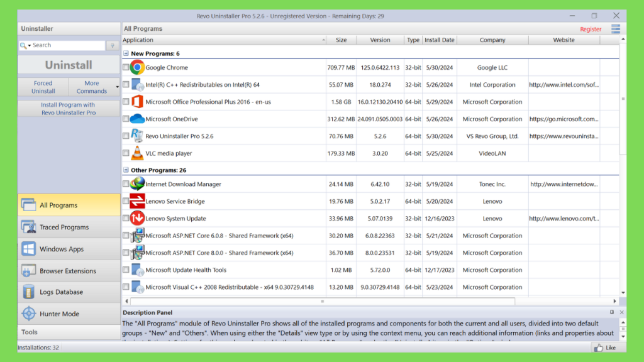644x362 pixels.
Task: Click the ASP.NET Core 8.0.0 installer icon
Action: coord(137,253)
